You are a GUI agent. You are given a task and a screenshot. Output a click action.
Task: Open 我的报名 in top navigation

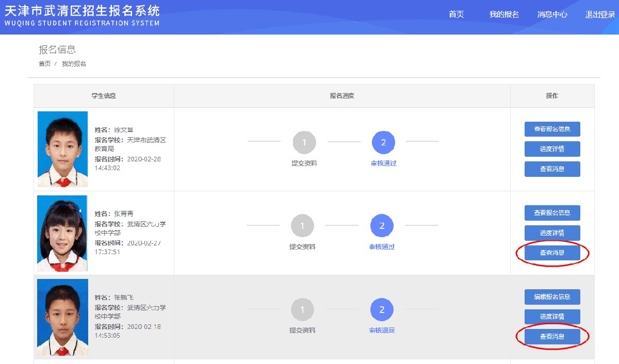click(x=504, y=14)
